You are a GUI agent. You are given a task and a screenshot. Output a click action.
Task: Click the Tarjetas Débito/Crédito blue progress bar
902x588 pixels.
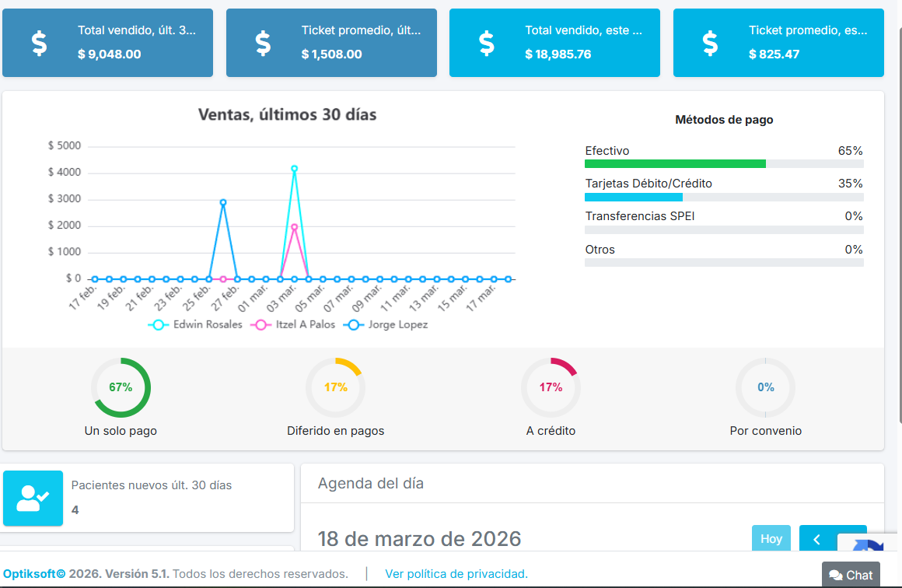tap(633, 198)
